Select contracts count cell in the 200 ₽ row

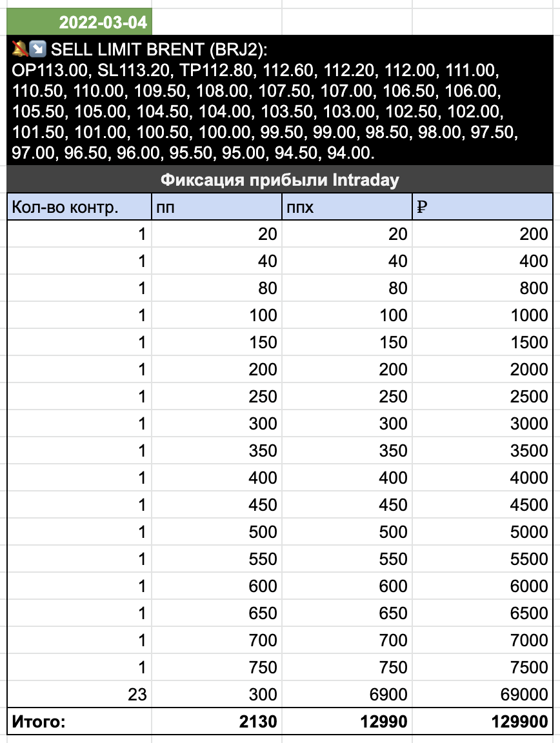pyautogui.click(x=79, y=233)
